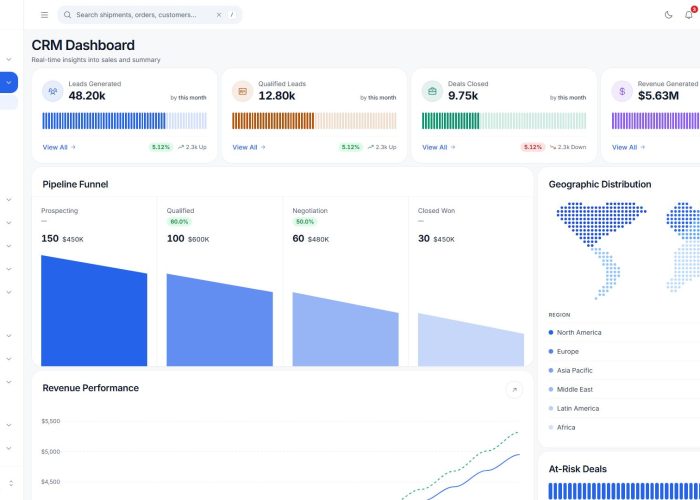Screen dimensions: 700x500
Task: Open View All under Qualified Leads
Action: point(249,147)
